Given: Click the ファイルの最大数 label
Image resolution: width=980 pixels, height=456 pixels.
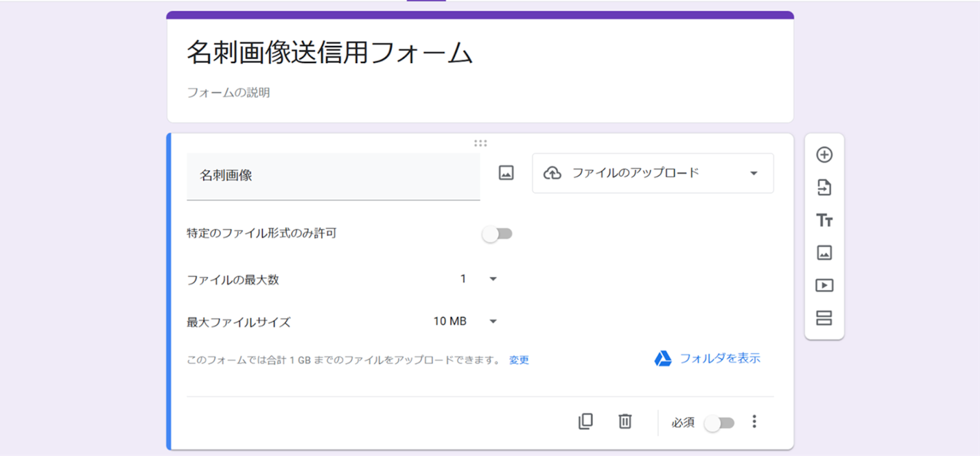Looking at the screenshot, I should tap(233, 280).
